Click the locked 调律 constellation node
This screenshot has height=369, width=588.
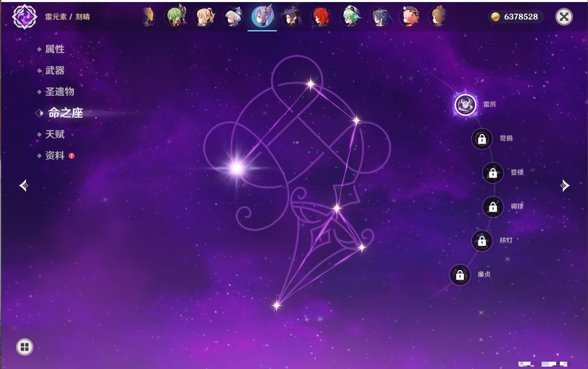pyautogui.click(x=493, y=207)
